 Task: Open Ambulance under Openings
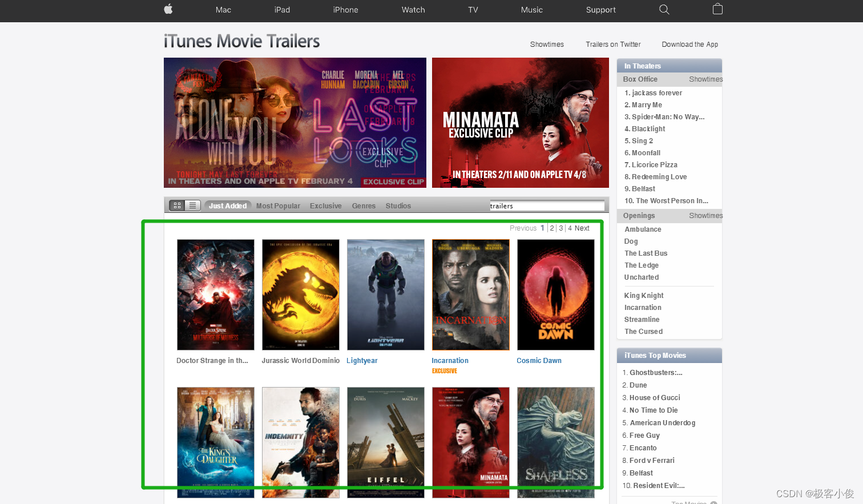pos(643,229)
